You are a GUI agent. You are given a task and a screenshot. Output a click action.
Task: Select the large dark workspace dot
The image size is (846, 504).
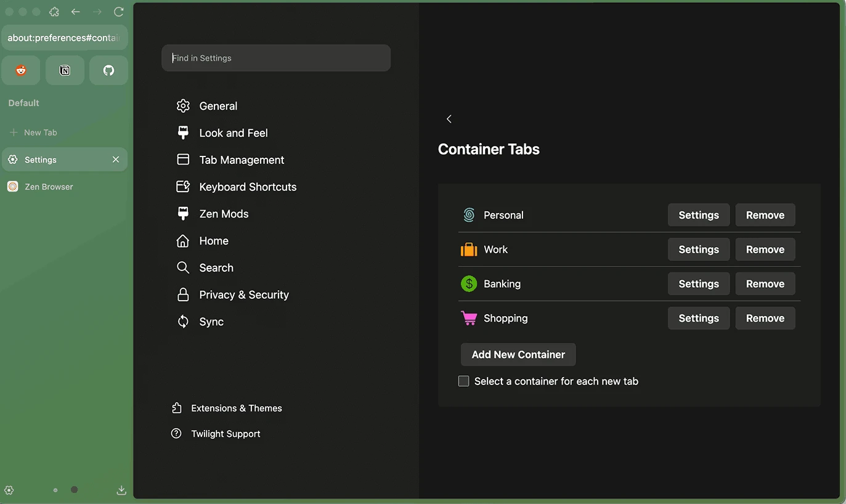click(x=75, y=490)
